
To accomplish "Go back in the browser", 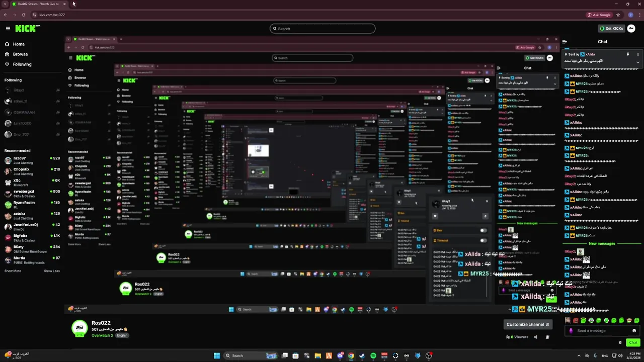I will point(6,15).
